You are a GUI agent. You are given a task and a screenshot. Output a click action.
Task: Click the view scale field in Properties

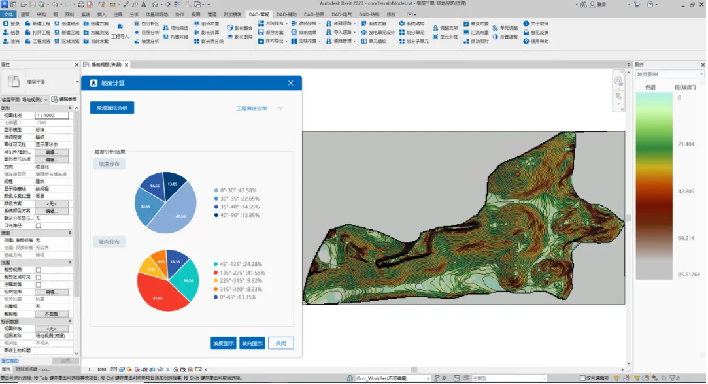[x=52, y=116]
